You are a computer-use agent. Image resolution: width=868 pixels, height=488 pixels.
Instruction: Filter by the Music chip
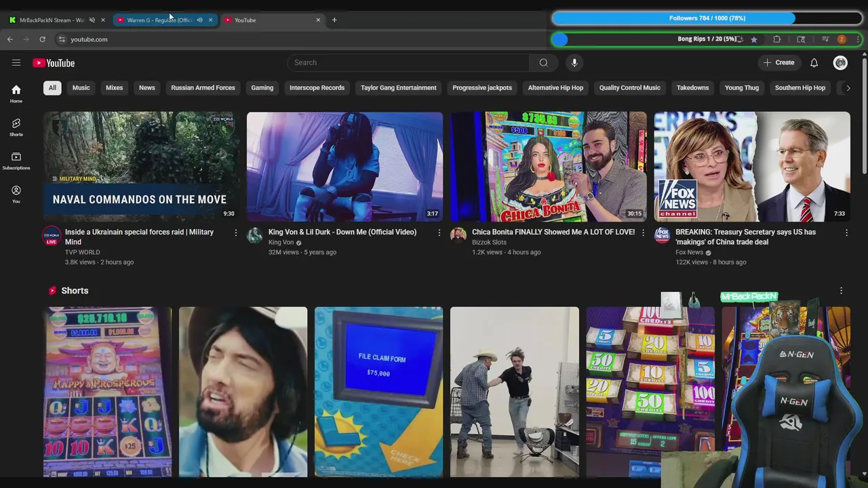pos(81,87)
